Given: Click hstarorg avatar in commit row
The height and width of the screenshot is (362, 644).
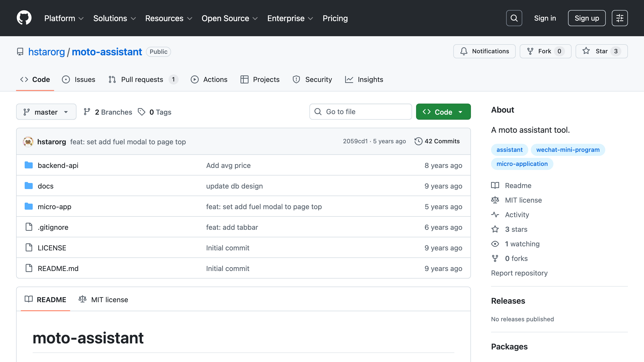Looking at the screenshot, I should tap(28, 142).
